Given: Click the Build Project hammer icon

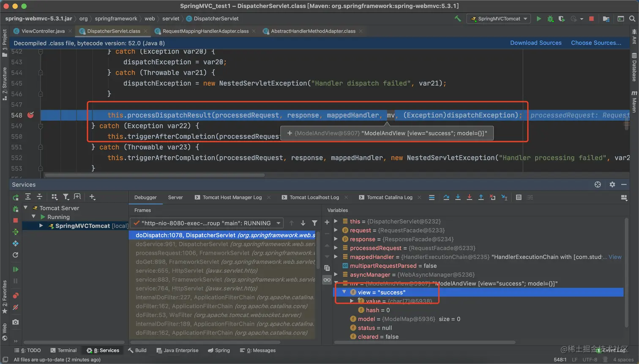Looking at the screenshot, I should point(458,19).
